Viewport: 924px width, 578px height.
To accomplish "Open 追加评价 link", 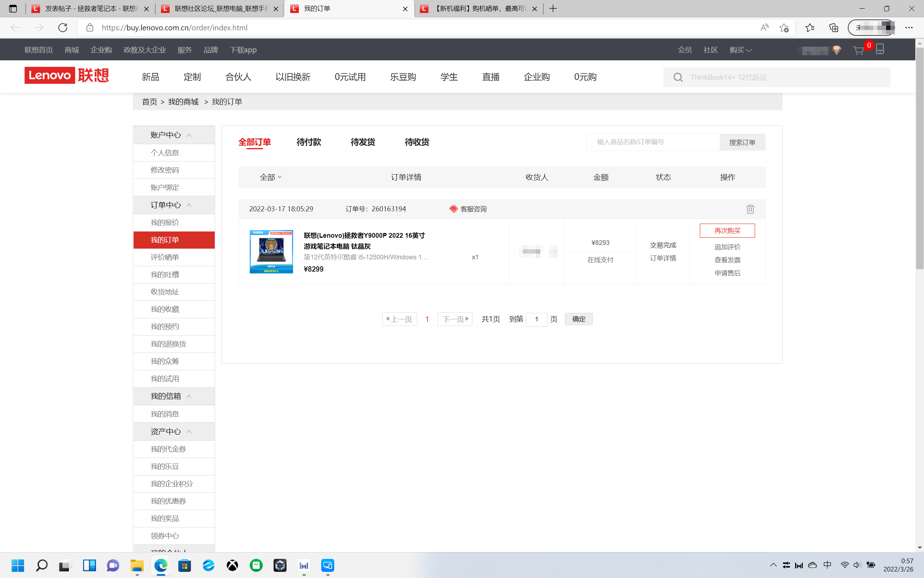I will tap(727, 247).
